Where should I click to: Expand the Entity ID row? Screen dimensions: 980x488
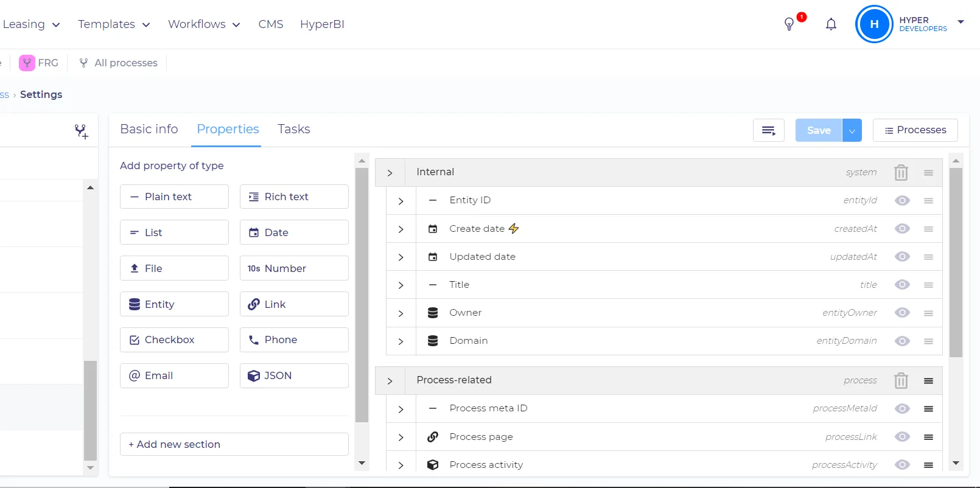[401, 201]
